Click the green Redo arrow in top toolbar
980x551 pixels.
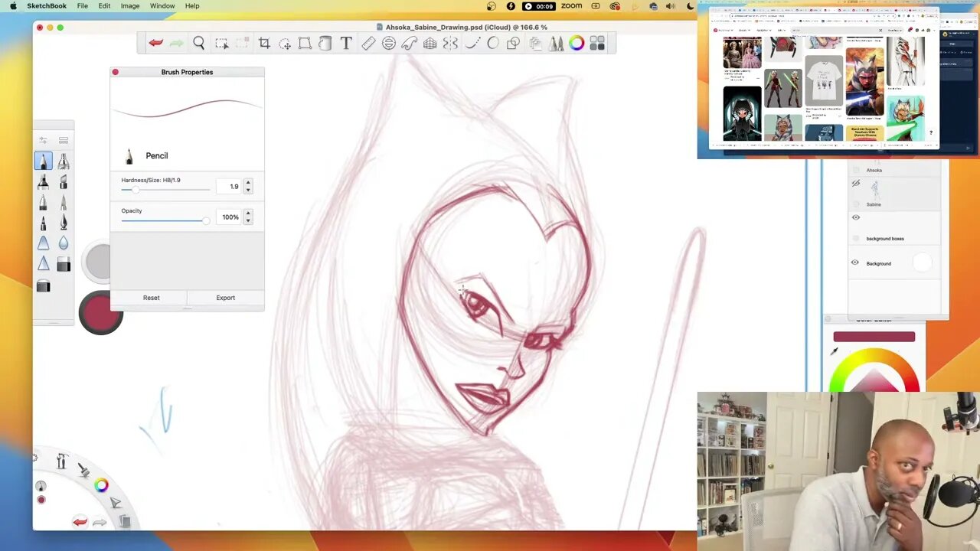coord(177,44)
